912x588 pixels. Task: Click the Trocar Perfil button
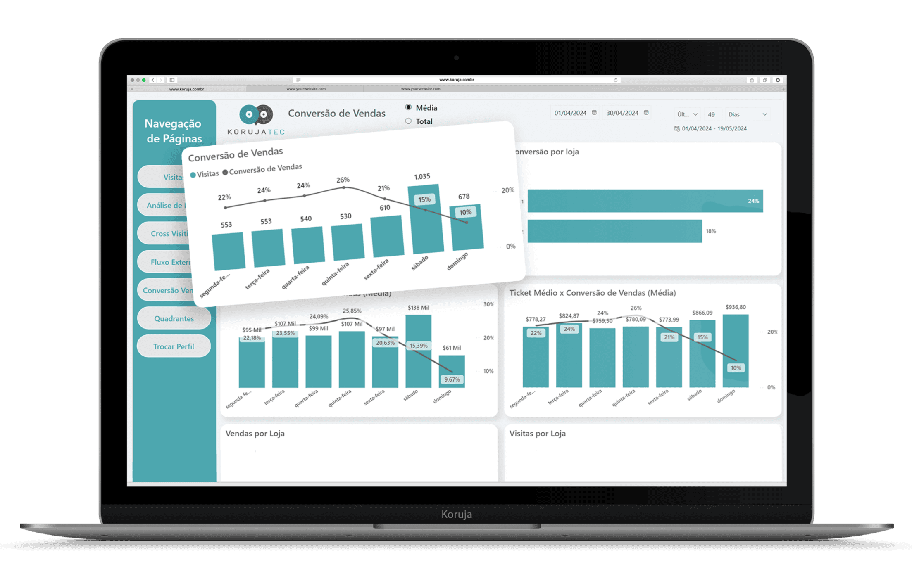[x=174, y=346]
